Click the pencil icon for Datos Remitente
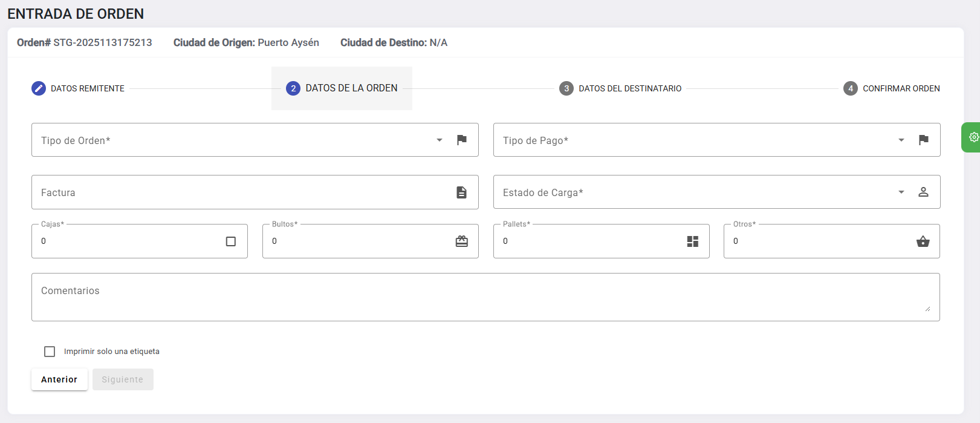 pyautogui.click(x=39, y=88)
